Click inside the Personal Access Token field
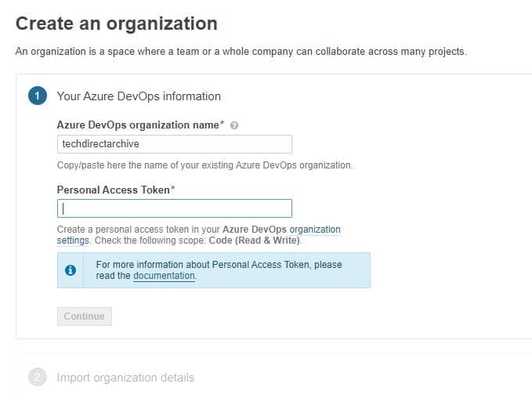 (x=174, y=208)
